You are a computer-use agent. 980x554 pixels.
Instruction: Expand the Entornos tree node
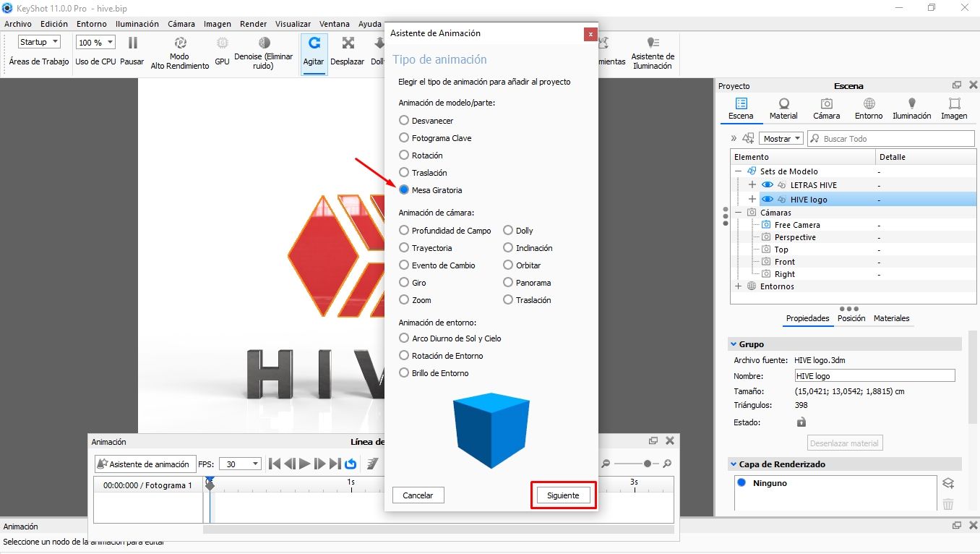point(739,286)
